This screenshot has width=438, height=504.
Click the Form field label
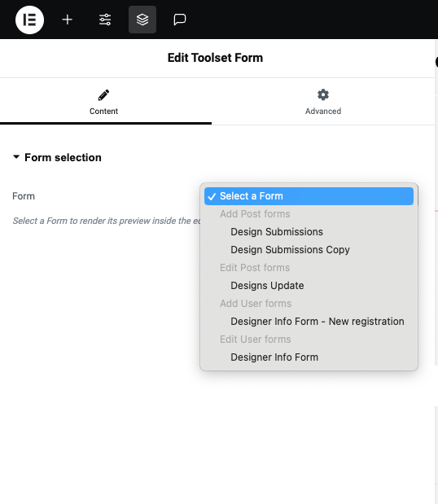[x=24, y=196]
